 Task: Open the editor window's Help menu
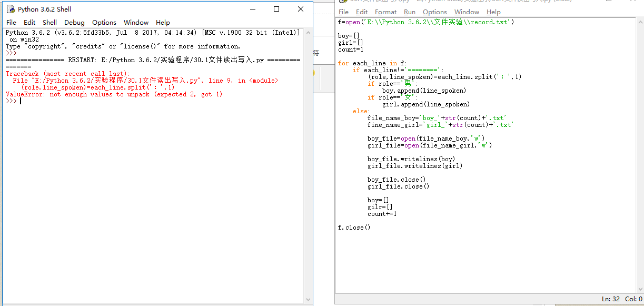pos(493,12)
